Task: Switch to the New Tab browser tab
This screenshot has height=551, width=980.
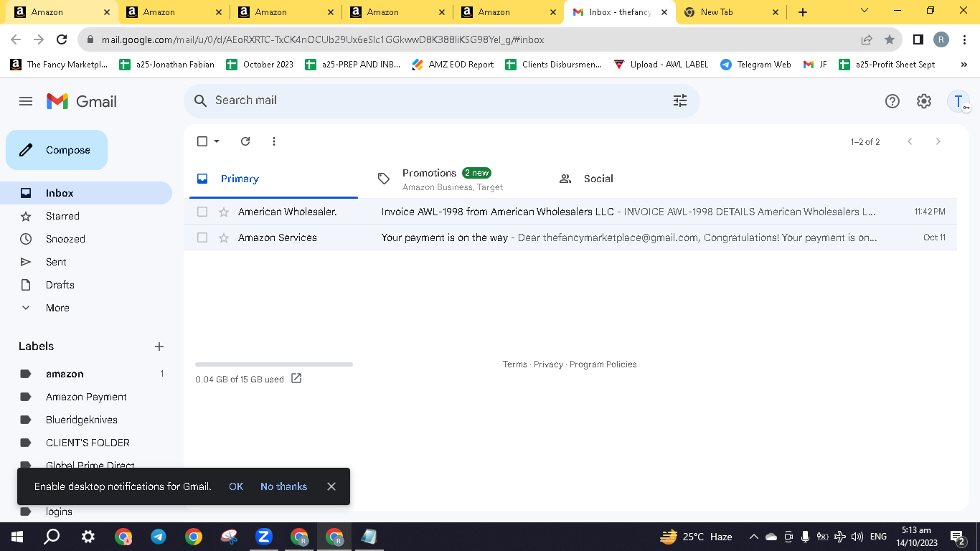Action: pos(732,12)
